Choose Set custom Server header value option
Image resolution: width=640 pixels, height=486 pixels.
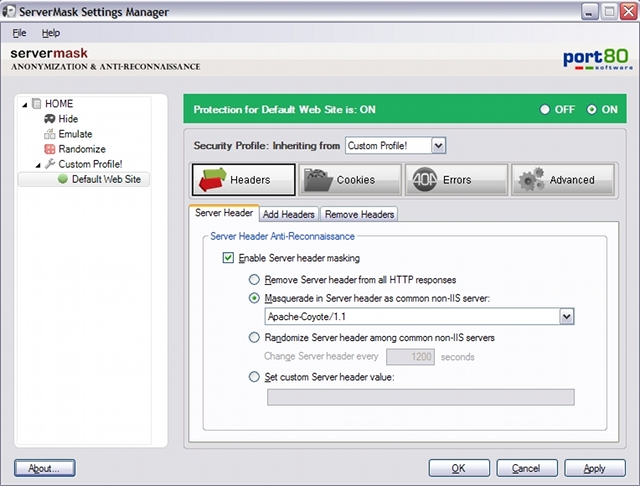(x=254, y=377)
